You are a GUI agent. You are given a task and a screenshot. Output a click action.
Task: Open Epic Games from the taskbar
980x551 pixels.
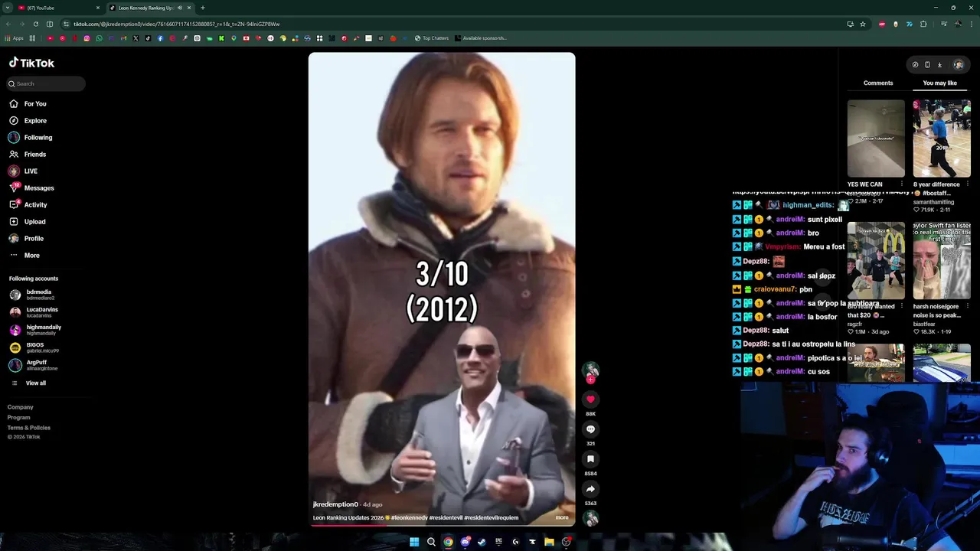coord(498,542)
